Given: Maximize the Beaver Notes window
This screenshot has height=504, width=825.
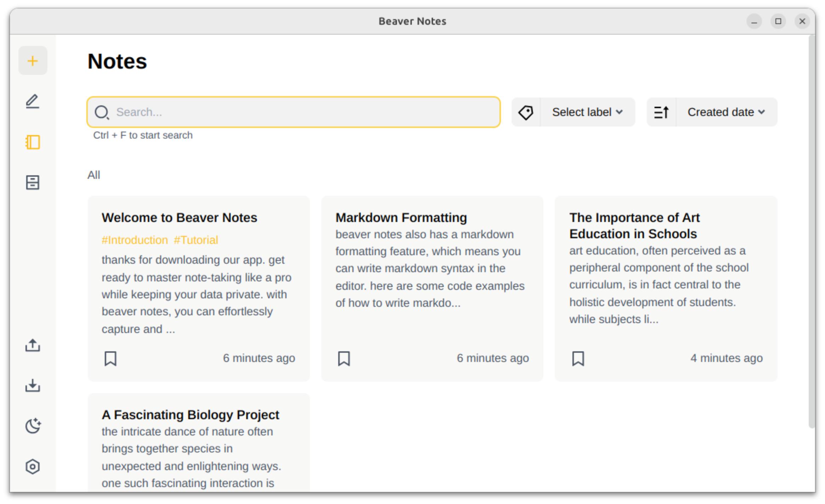Looking at the screenshot, I should tap(778, 22).
